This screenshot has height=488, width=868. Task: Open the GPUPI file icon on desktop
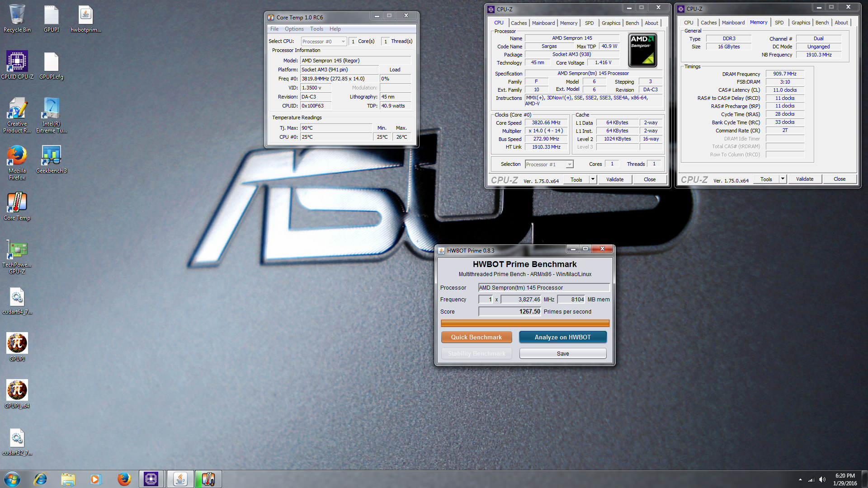point(52,18)
